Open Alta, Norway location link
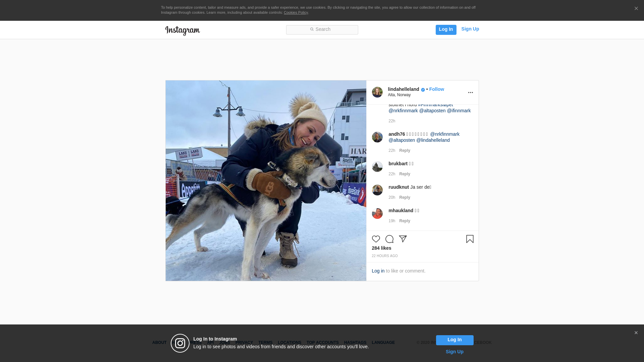The width and height of the screenshot is (644, 362). (x=399, y=95)
